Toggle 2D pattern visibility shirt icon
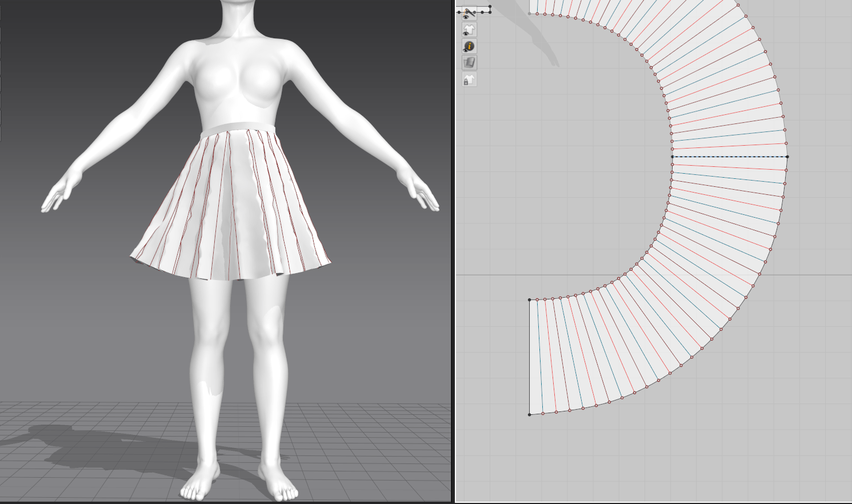 [469, 30]
